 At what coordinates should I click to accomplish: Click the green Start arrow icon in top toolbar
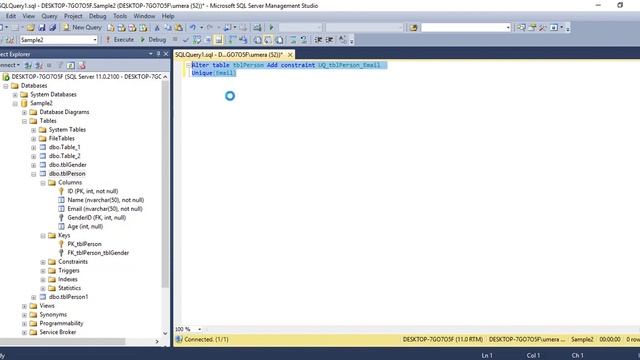click(x=271, y=27)
